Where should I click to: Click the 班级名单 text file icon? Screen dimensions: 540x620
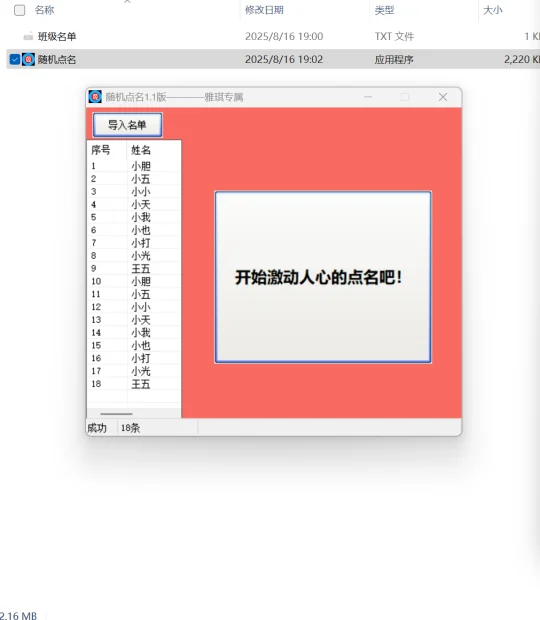tap(28, 37)
